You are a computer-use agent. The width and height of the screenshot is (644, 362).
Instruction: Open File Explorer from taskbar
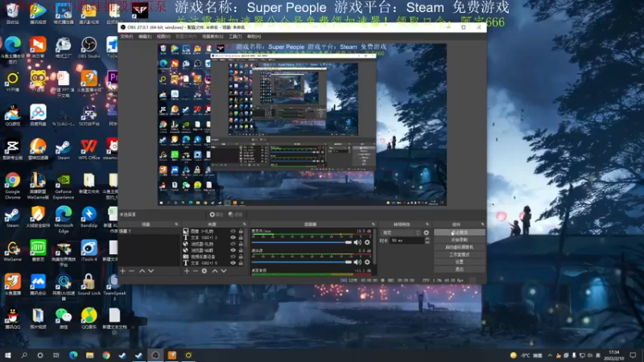[x=89, y=355]
